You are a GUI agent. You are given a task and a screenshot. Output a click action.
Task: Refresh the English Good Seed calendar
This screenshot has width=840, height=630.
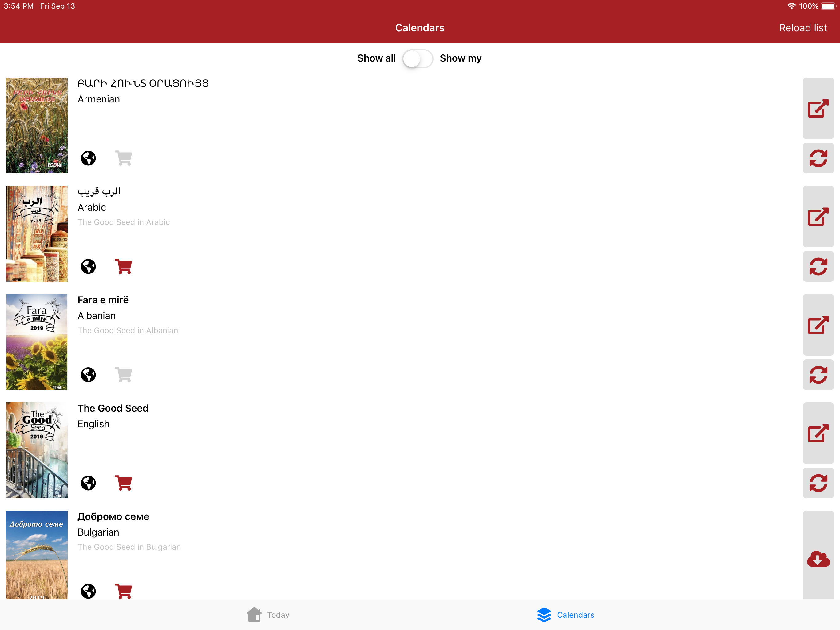tap(818, 483)
